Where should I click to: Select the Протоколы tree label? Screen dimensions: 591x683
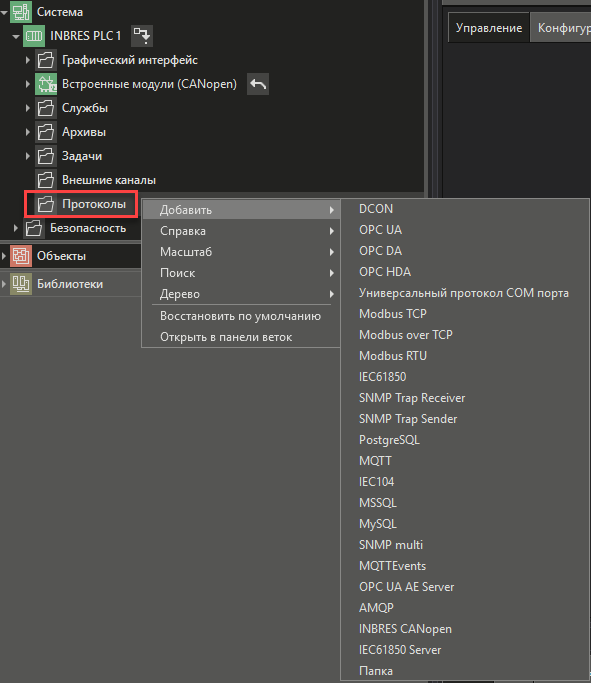pos(94,204)
